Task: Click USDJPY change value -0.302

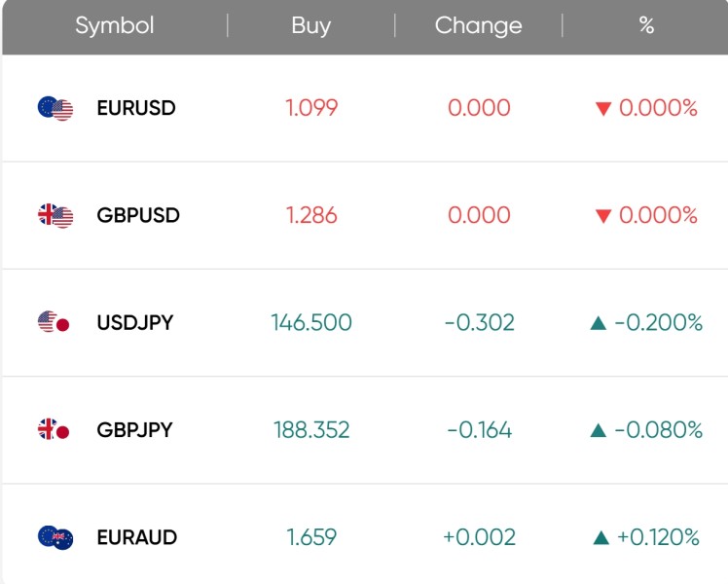Action: point(479,322)
